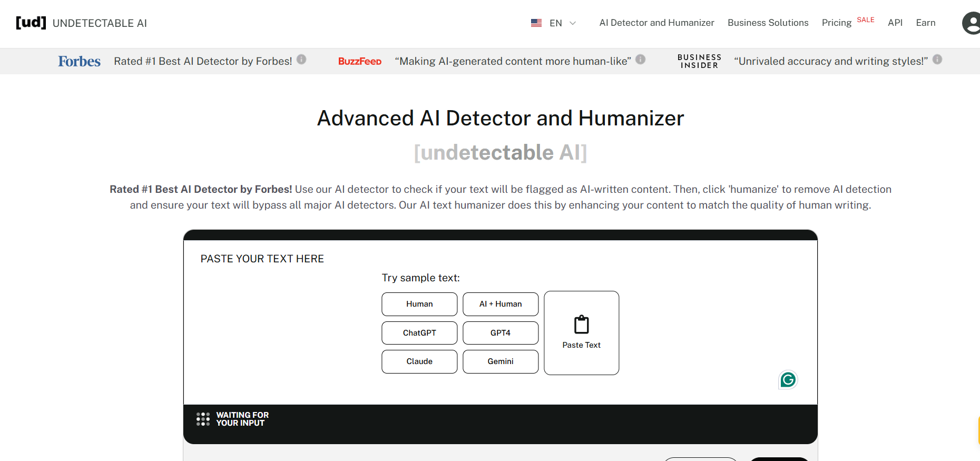The image size is (980, 461).
Task: Open the API nav link
Action: point(895,23)
